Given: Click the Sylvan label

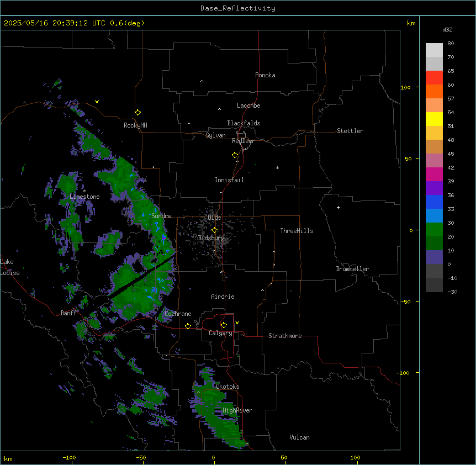Looking at the screenshot, I should [215, 135].
